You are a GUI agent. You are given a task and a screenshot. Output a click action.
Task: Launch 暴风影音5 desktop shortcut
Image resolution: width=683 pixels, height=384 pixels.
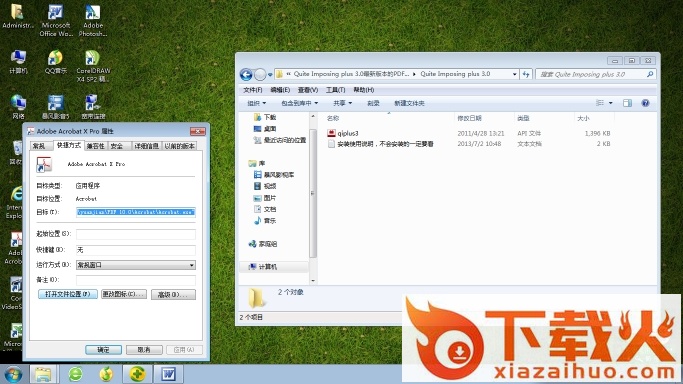(56, 107)
